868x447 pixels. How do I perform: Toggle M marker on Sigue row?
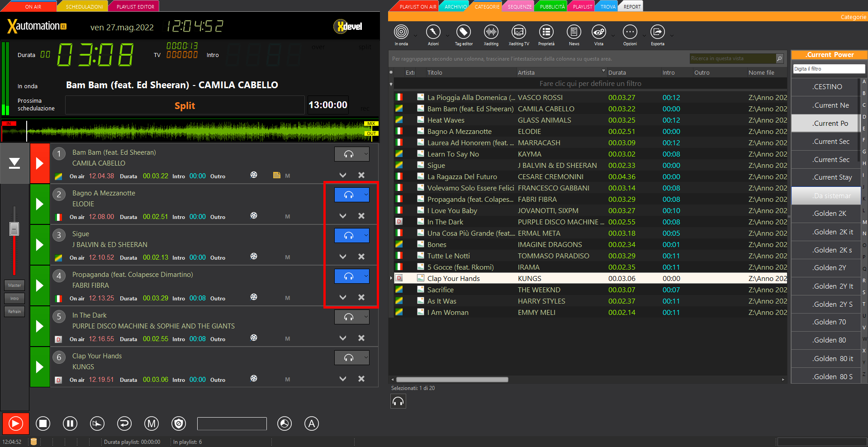click(x=288, y=257)
